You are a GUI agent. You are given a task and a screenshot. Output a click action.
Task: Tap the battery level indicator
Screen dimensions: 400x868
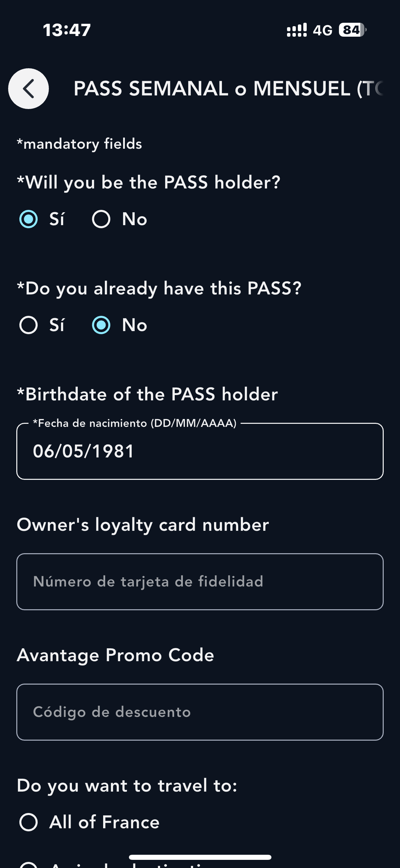point(352,30)
